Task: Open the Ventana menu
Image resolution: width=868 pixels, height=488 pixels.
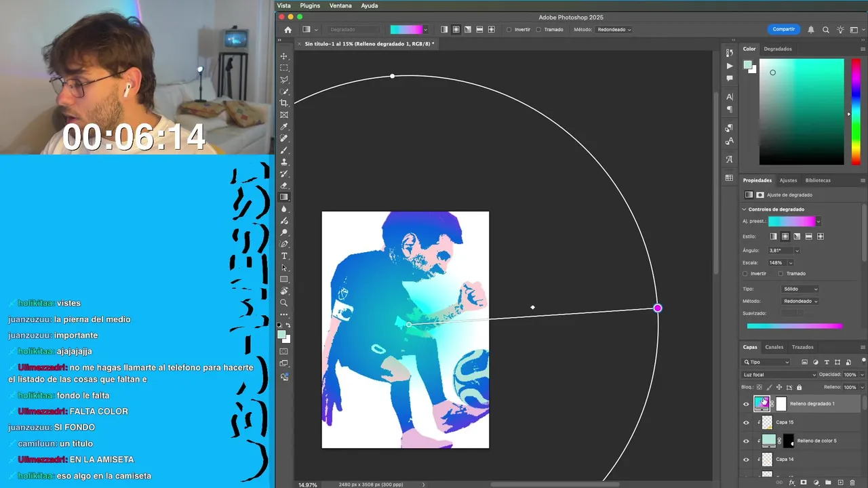Action: tap(340, 5)
